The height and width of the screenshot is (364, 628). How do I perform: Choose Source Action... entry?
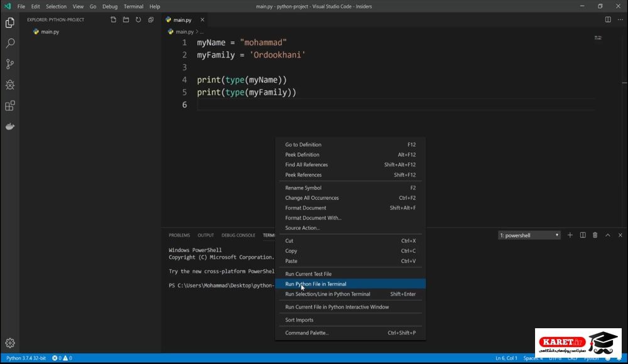tap(350, 228)
